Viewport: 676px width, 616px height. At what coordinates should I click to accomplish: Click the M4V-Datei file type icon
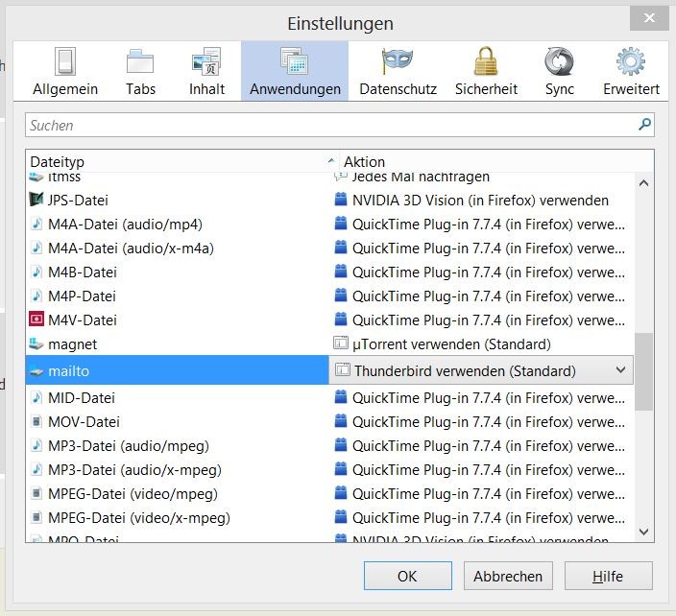pyautogui.click(x=36, y=320)
